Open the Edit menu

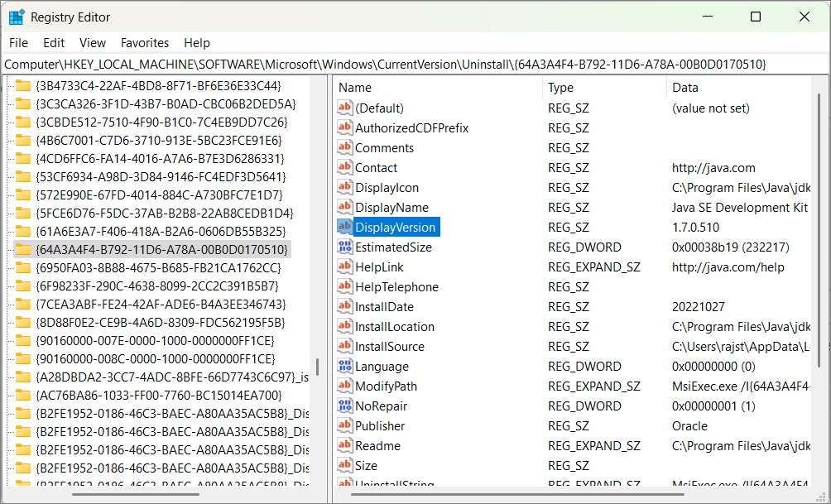point(54,43)
